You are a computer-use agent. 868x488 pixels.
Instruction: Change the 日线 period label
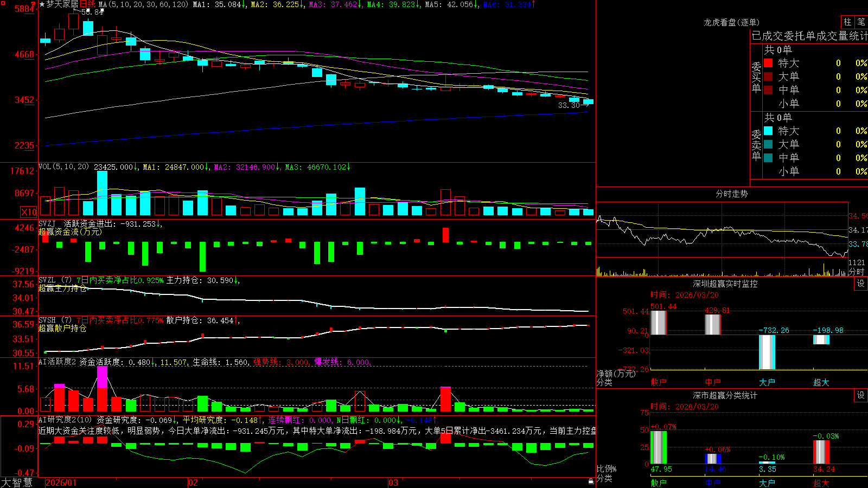pyautogui.click(x=87, y=4)
